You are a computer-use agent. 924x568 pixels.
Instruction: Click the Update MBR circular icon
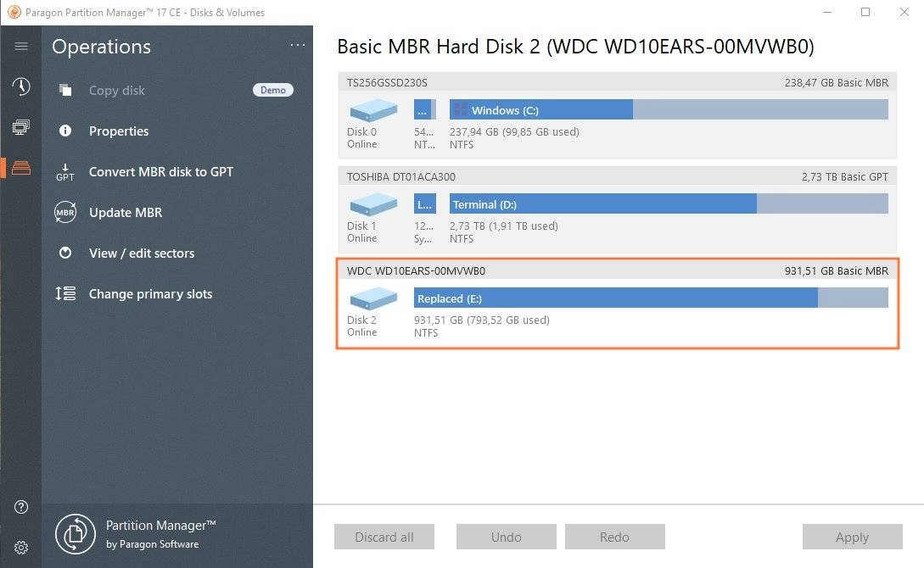coord(65,213)
